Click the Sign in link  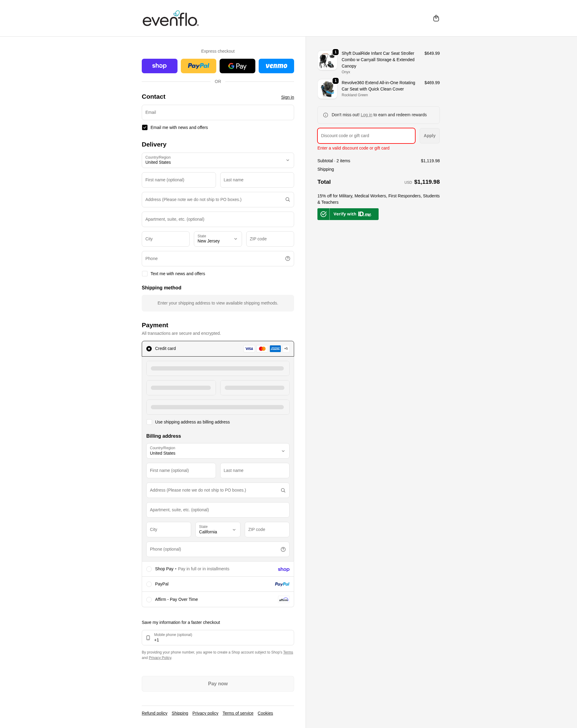pyautogui.click(x=287, y=97)
